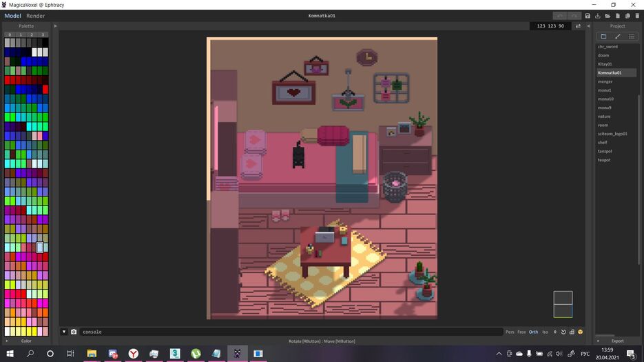Open a project from folder icon
The image size is (644, 362).
click(x=607, y=16)
